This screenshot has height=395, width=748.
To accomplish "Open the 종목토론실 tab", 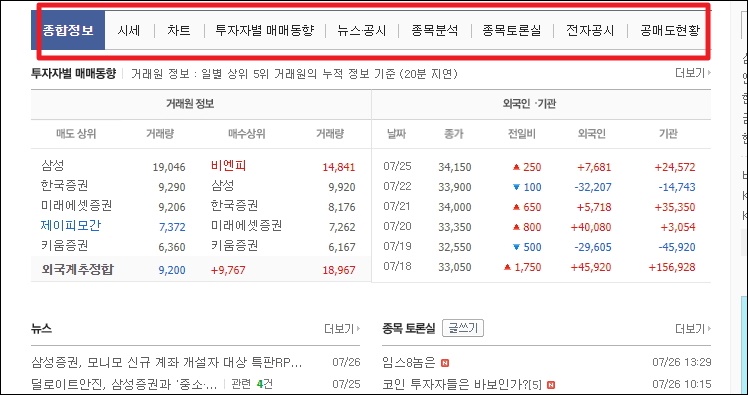I will [512, 31].
